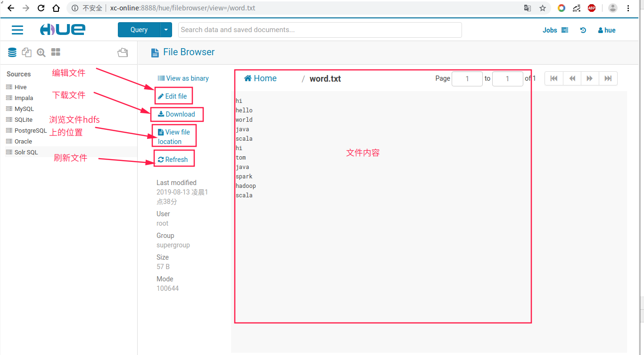Viewport: 644px width, 355px height.
Task: Open the Query dropdown arrow
Action: pyautogui.click(x=166, y=30)
